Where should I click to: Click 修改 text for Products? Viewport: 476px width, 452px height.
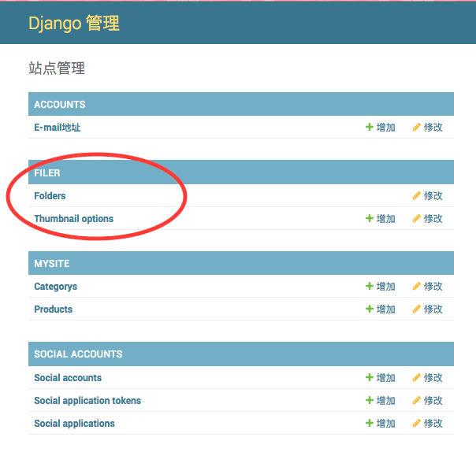tap(433, 309)
